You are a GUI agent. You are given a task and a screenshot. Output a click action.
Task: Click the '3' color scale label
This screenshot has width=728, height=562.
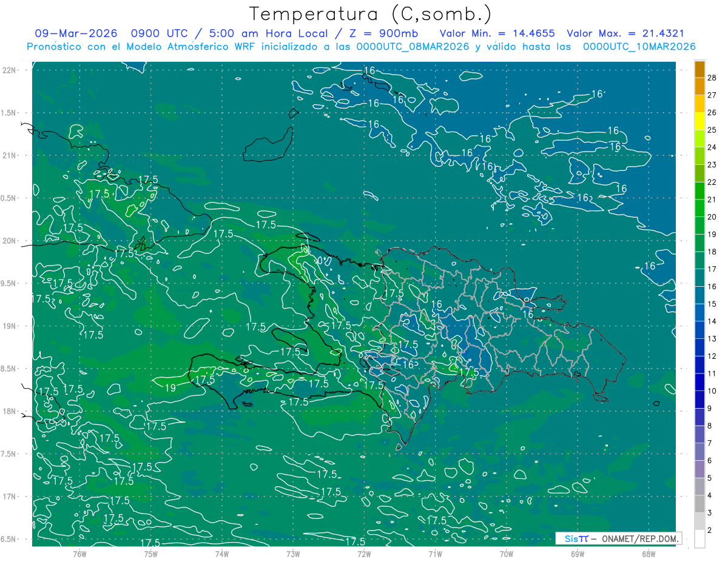pyautogui.click(x=710, y=513)
